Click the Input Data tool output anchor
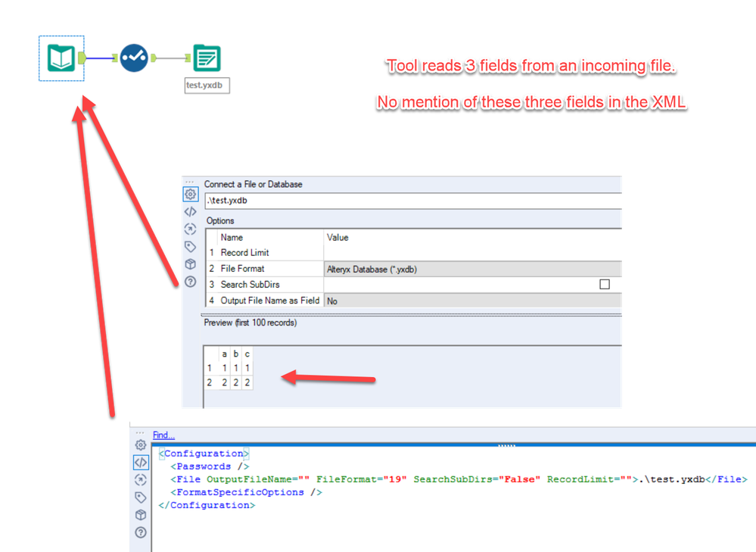This screenshot has height=552, width=756. [82, 58]
